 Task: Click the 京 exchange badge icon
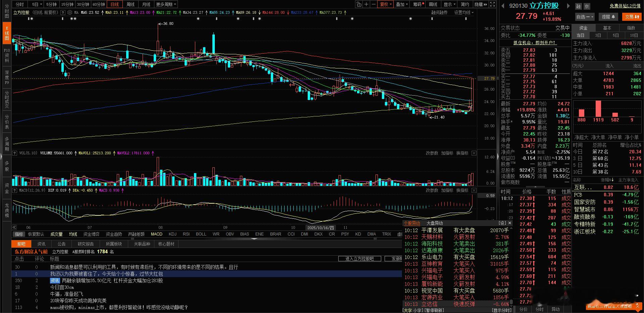(x=586, y=6)
